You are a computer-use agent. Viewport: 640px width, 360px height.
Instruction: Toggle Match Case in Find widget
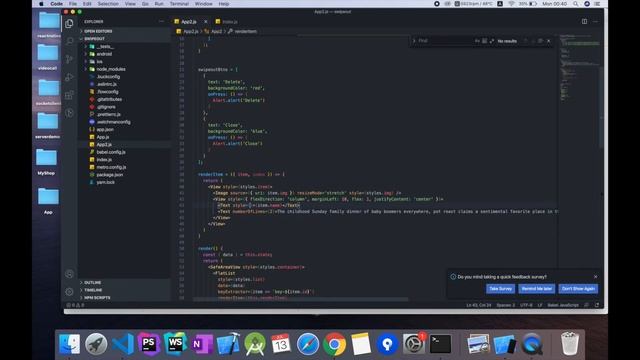[x=477, y=41]
